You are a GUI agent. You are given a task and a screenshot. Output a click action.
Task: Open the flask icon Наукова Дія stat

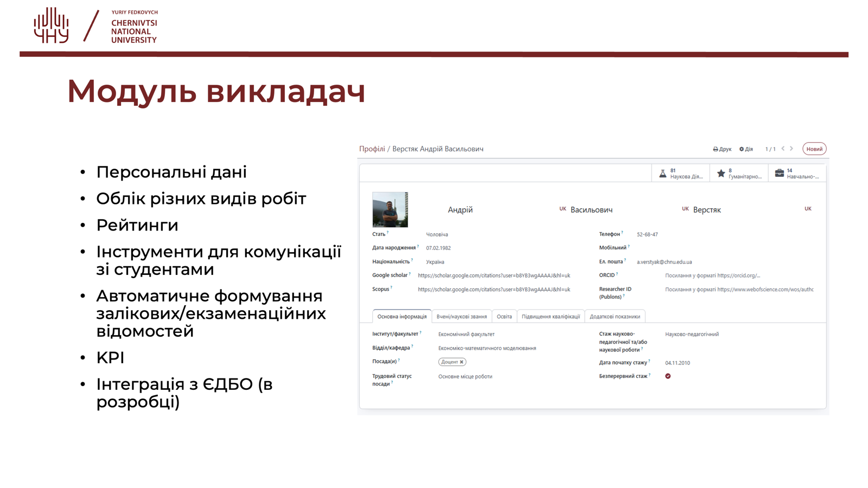coord(681,174)
